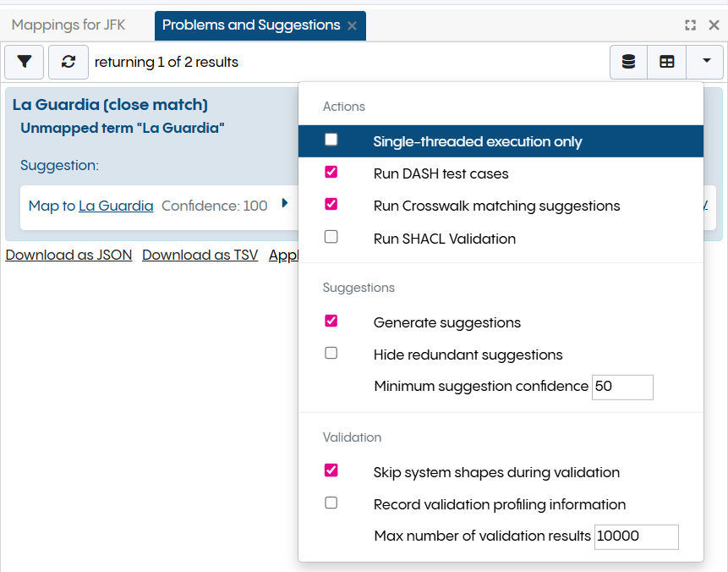Screen dimensions: 728x572
Task: Uncheck Run DASH test cases
Action: (331, 173)
